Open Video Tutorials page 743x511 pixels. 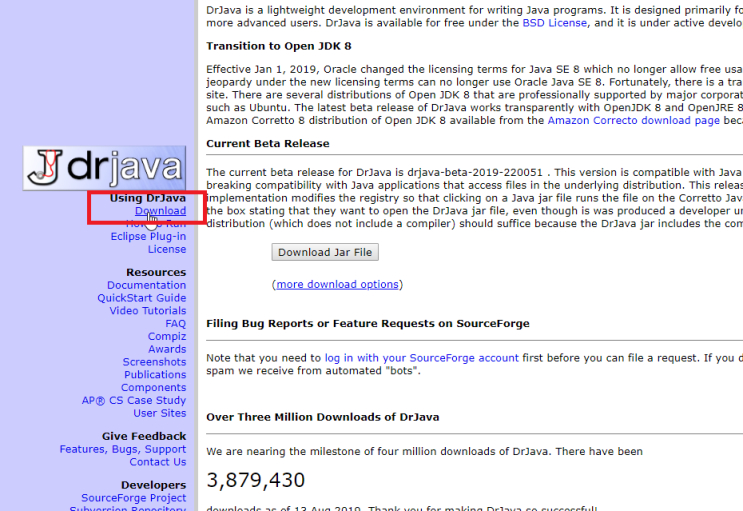[148, 311]
